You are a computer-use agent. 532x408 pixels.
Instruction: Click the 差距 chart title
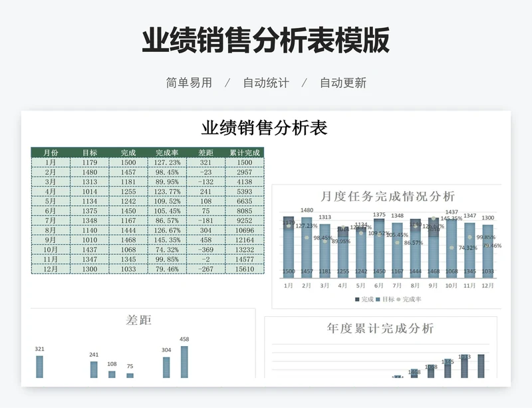[x=138, y=320]
